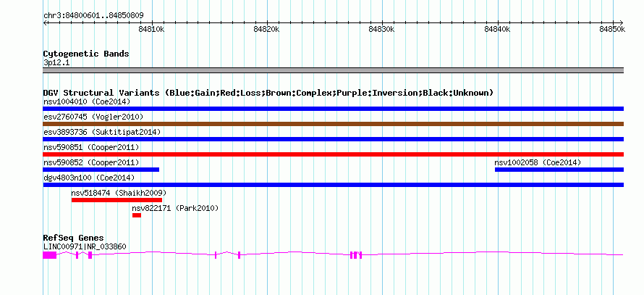This screenshot has height=295, width=644.
Task: Click the 84850k ruler tick label
Action: pos(612,29)
